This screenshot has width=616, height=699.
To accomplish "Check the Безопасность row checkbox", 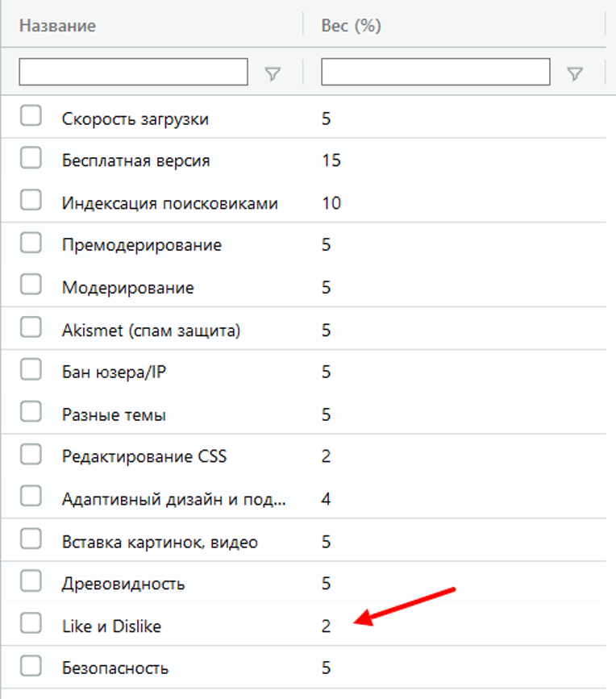I will coord(31,666).
